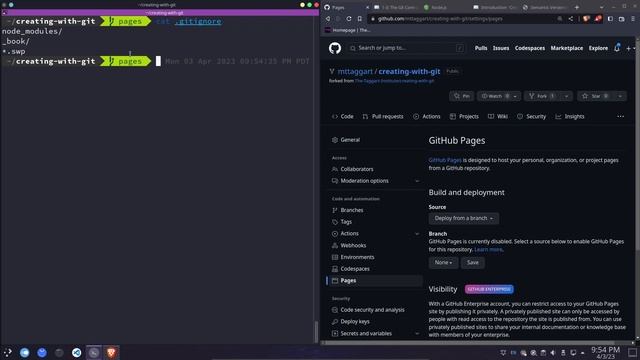The width and height of the screenshot is (640, 360).
Task: Open Codespaces in GitHub header
Action: (530, 48)
